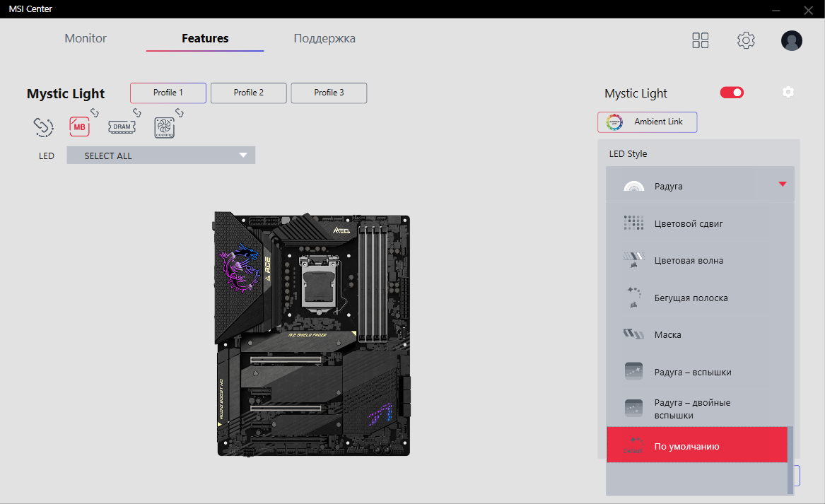Close the MSI Center window
This screenshot has width=825, height=504.
pos(809,10)
